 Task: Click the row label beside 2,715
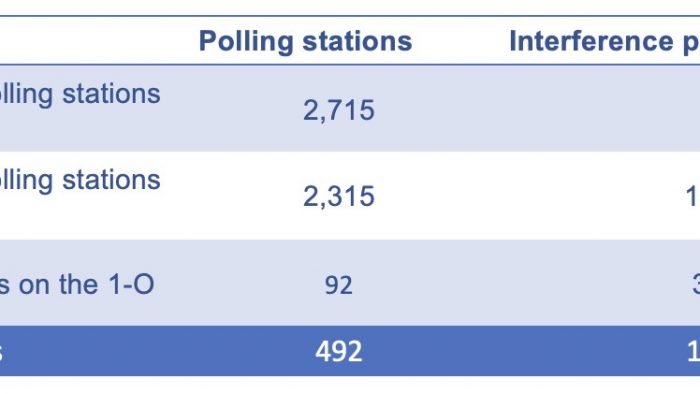[x=80, y=95]
